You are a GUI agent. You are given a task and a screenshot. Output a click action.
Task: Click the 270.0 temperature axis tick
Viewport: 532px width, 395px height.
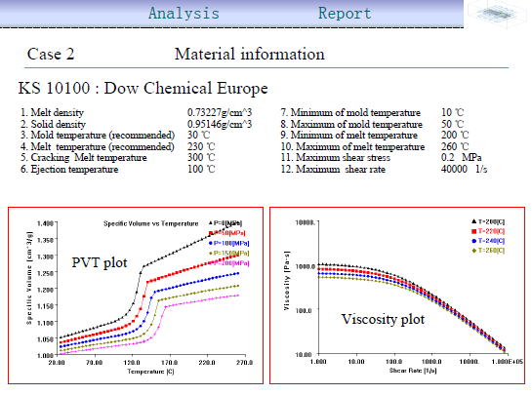coord(244,363)
